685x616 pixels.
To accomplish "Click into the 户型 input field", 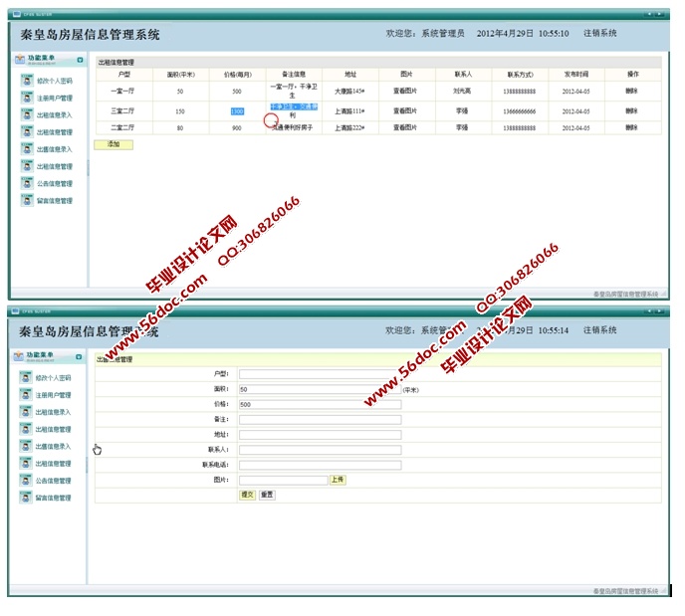I will point(320,374).
